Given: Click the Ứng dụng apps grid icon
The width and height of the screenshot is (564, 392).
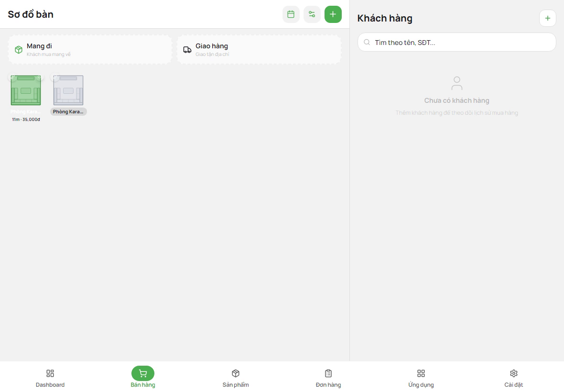Looking at the screenshot, I should pos(421,373).
